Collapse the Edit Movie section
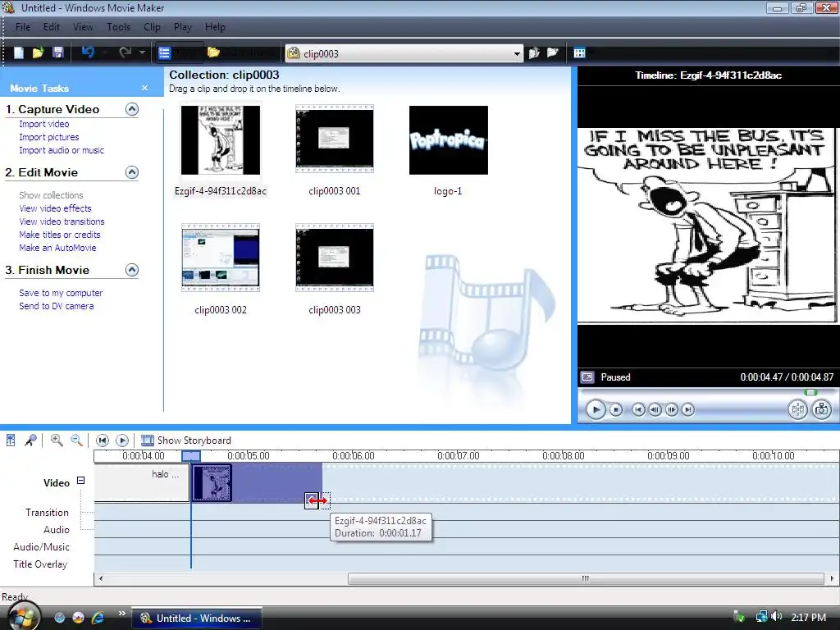Screen dimensions: 840x630 (x=132, y=172)
